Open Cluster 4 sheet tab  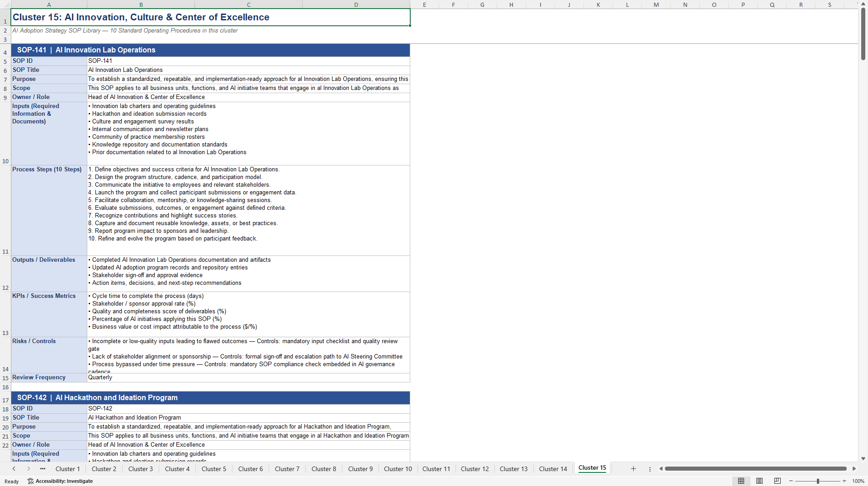(x=177, y=469)
